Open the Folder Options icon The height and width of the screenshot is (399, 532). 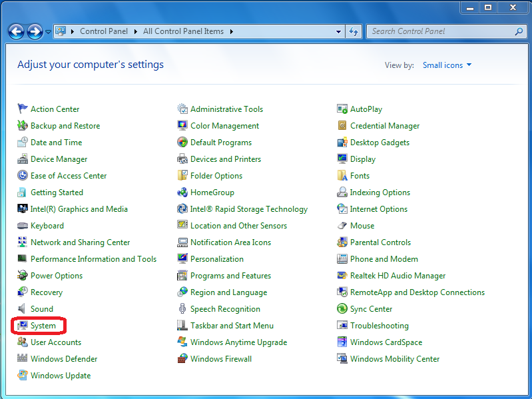182,175
